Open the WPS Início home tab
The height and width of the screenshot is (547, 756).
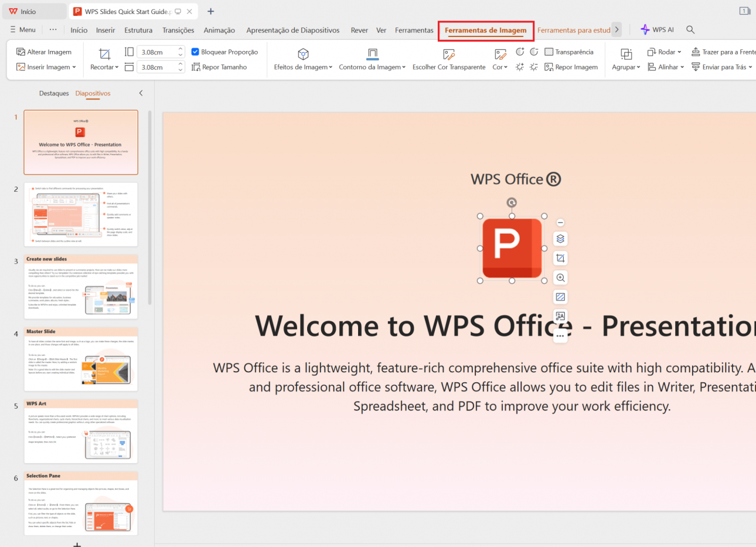tap(34, 11)
